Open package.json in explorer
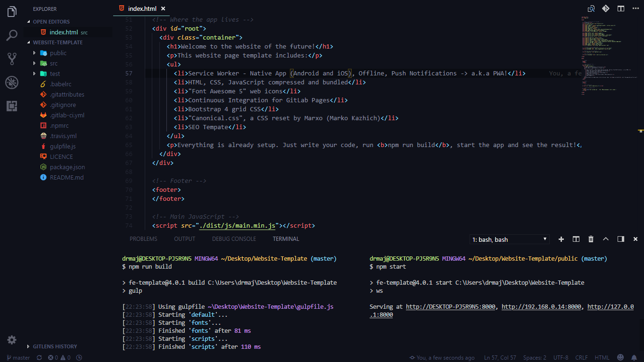 pyautogui.click(x=67, y=167)
